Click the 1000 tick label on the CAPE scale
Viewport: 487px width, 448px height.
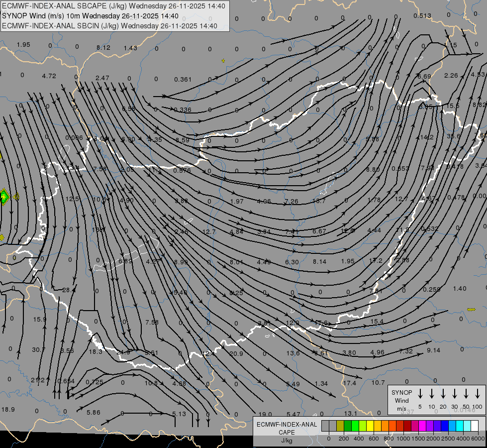(x=403, y=439)
